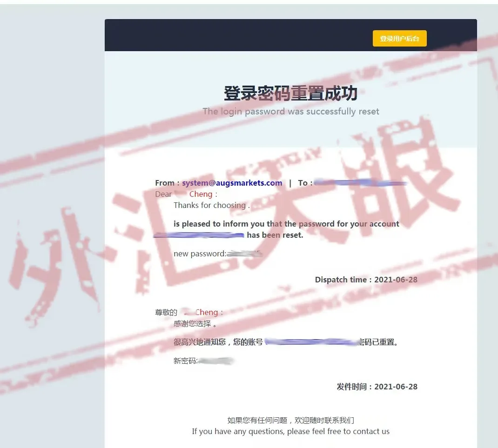Screen dimensions: 498x448
Task: Click the 新密码: label
Action: [x=186, y=361]
